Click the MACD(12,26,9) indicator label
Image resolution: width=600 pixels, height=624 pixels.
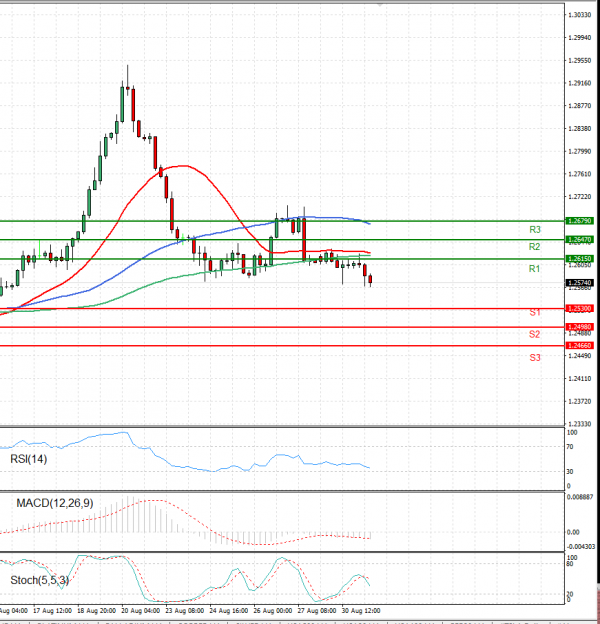[55, 503]
